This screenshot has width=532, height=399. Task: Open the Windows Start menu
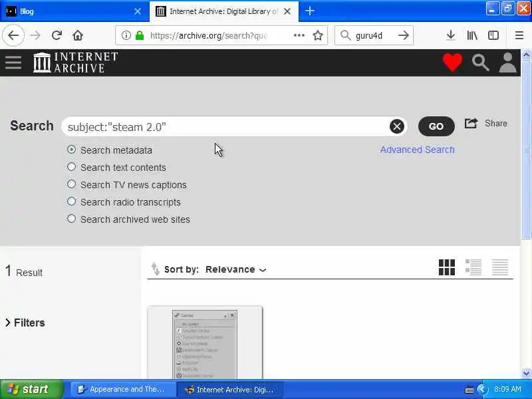pyautogui.click(x=31, y=389)
